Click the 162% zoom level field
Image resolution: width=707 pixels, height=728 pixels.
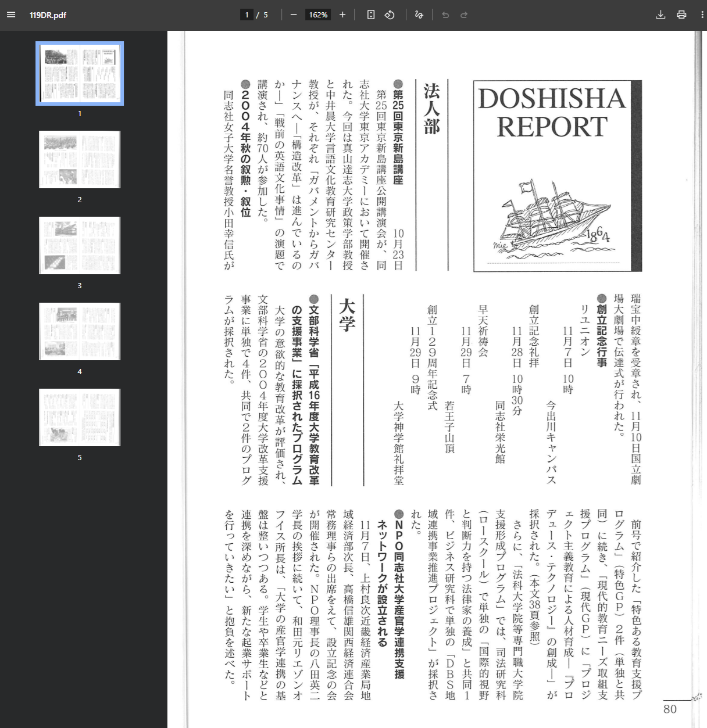[318, 15]
